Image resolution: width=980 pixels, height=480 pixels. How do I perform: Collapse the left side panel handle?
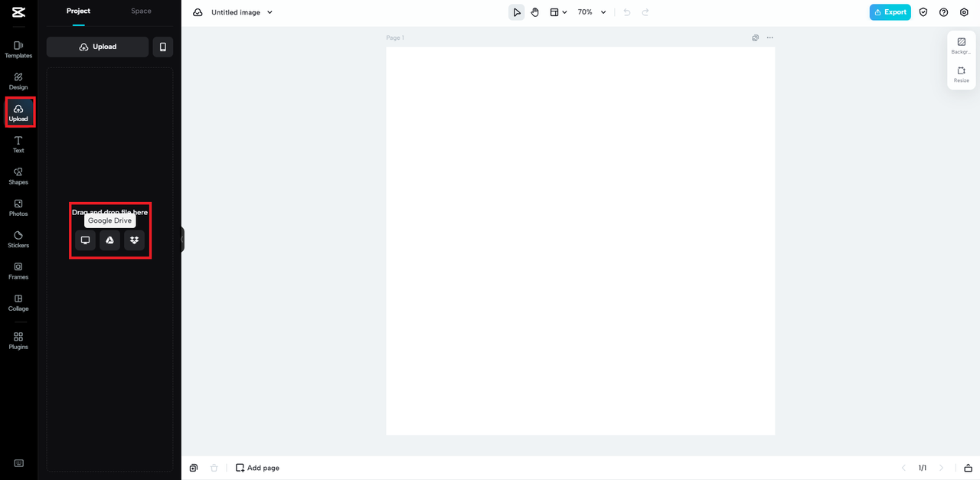coord(182,240)
